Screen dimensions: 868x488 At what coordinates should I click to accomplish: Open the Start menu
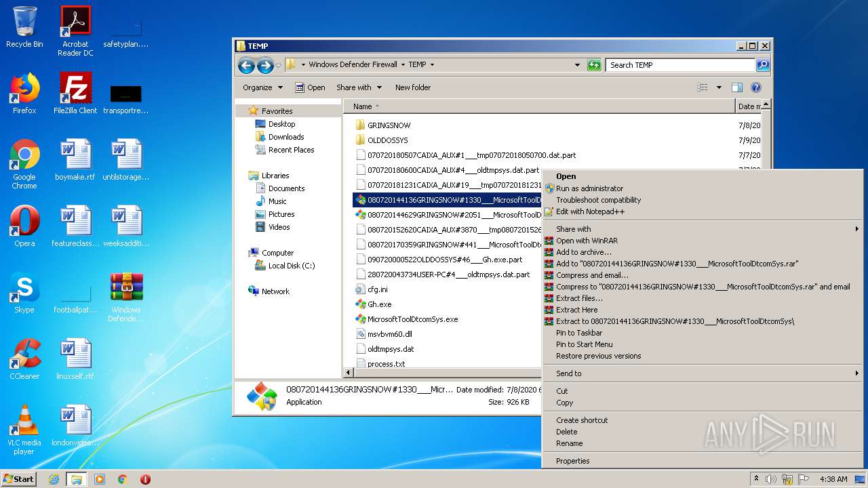(x=19, y=479)
